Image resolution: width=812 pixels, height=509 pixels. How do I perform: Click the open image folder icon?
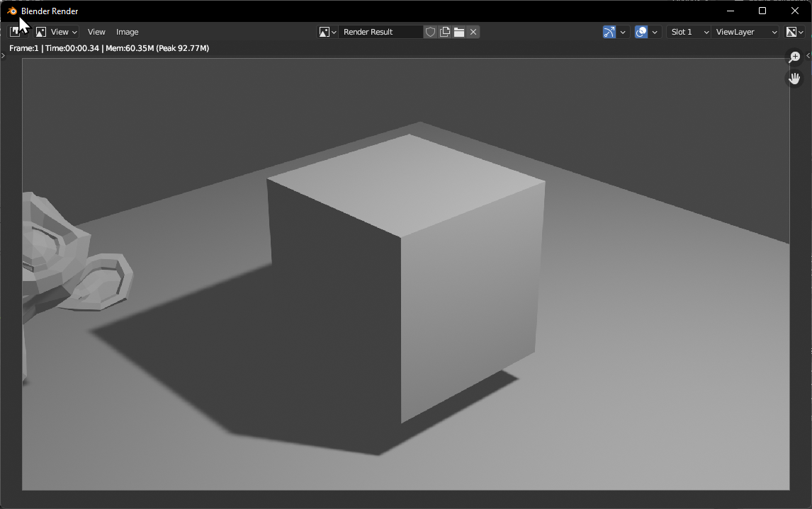click(x=459, y=32)
